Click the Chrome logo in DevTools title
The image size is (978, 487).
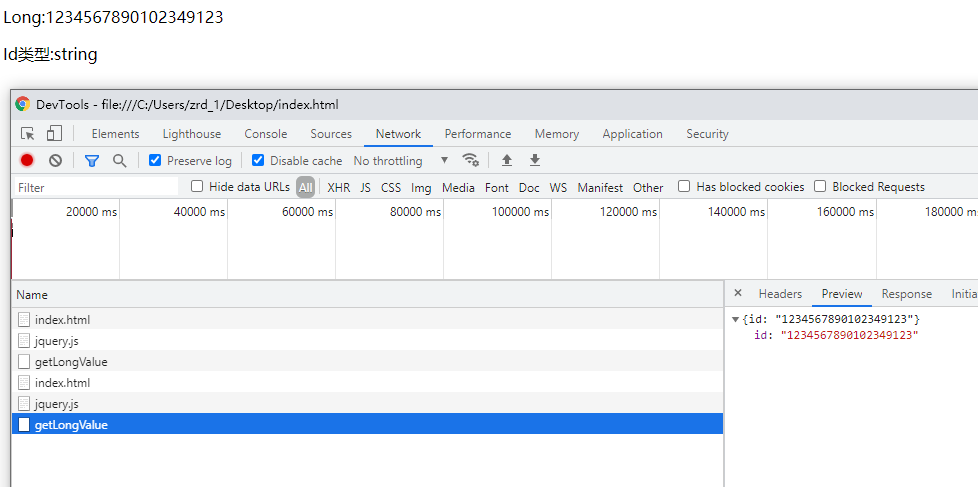(x=22, y=104)
